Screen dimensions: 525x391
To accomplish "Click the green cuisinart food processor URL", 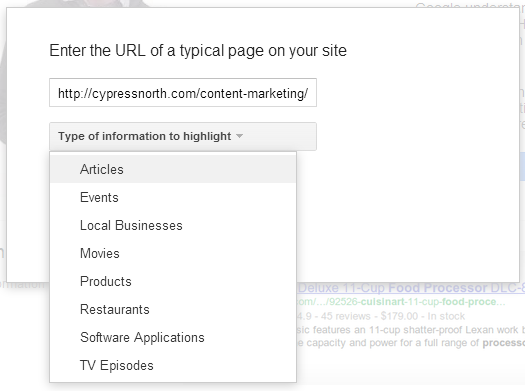I will (x=401, y=302).
